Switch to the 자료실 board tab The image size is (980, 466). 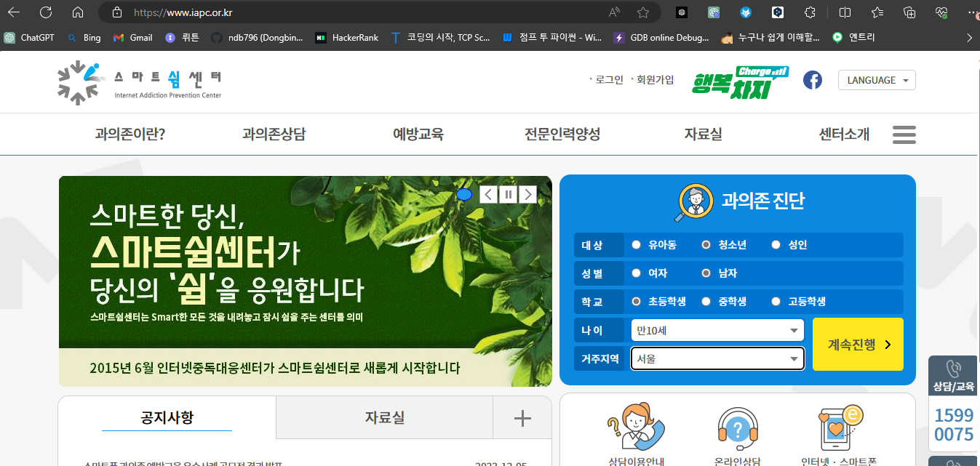[x=385, y=417]
